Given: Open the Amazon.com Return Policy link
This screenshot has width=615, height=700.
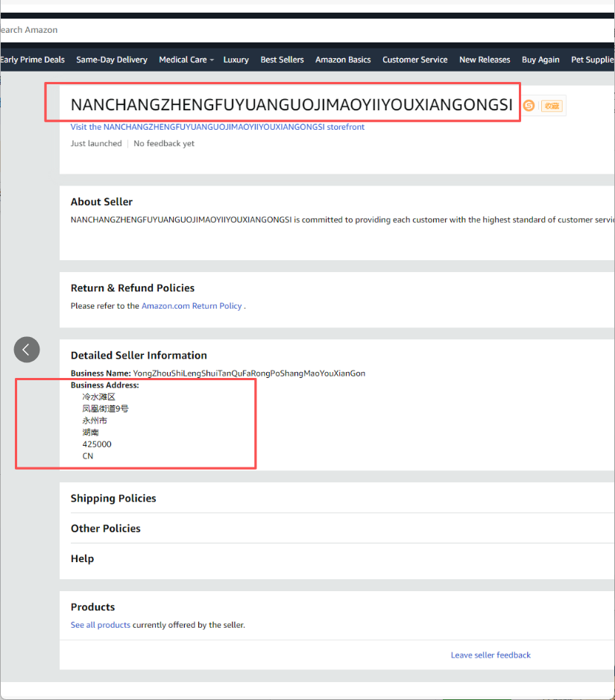Looking at the screenshot, I should 192,306.
